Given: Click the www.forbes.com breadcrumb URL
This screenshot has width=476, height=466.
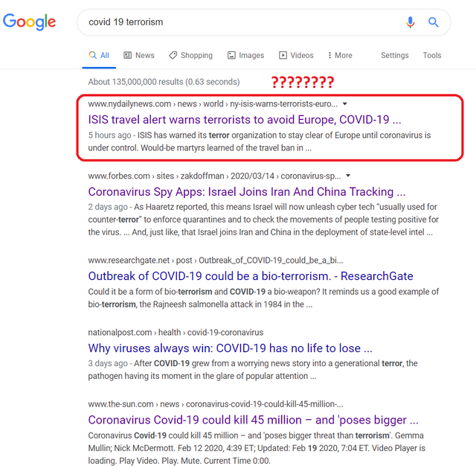Looking at the screenshot, I should (215, 176).
